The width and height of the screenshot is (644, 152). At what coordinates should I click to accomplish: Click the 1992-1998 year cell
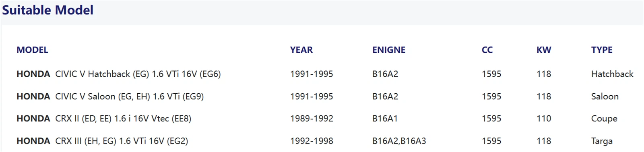point(312,141)
